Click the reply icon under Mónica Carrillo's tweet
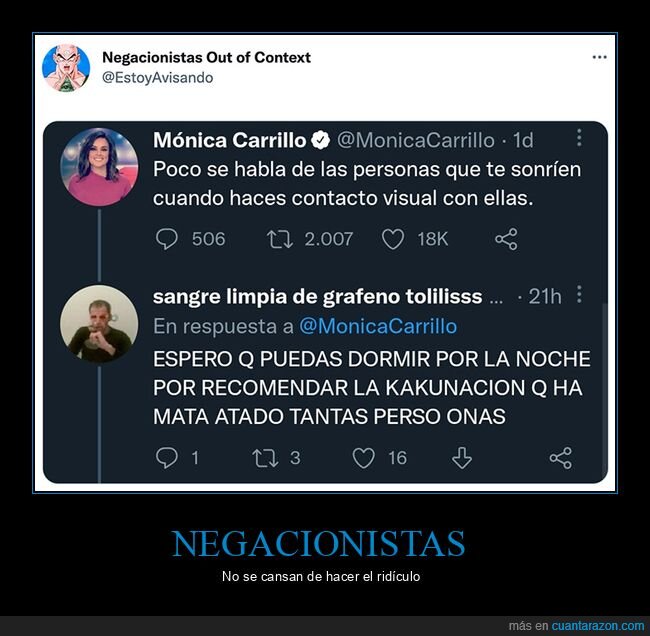The height and width of the screenshot is (636, 650). point(167,239)
